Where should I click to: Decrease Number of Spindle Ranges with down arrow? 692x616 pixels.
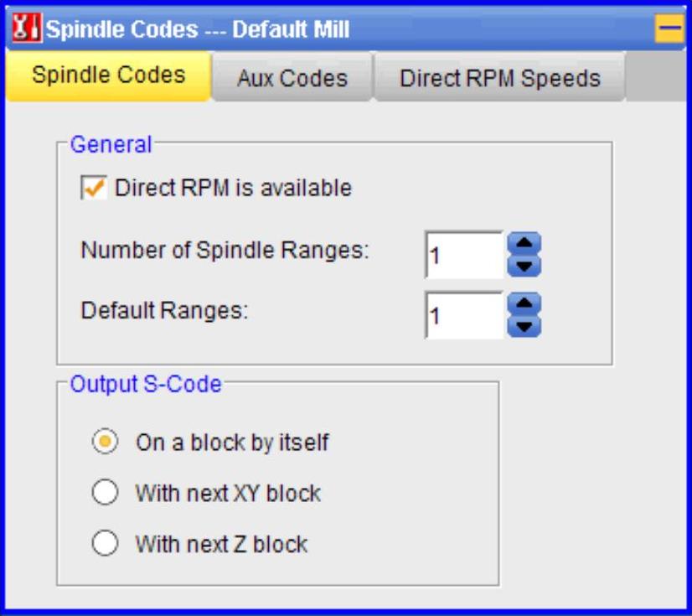click(x=524, y=266)
